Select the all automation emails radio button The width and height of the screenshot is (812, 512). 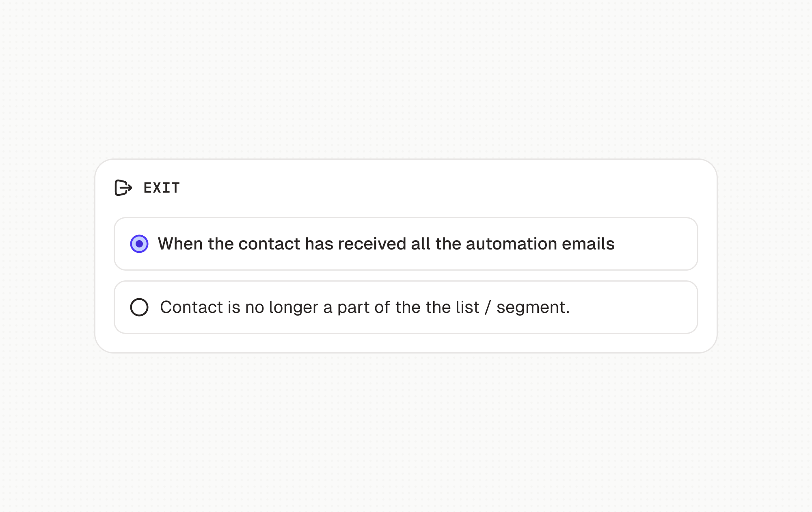[139, 244]
